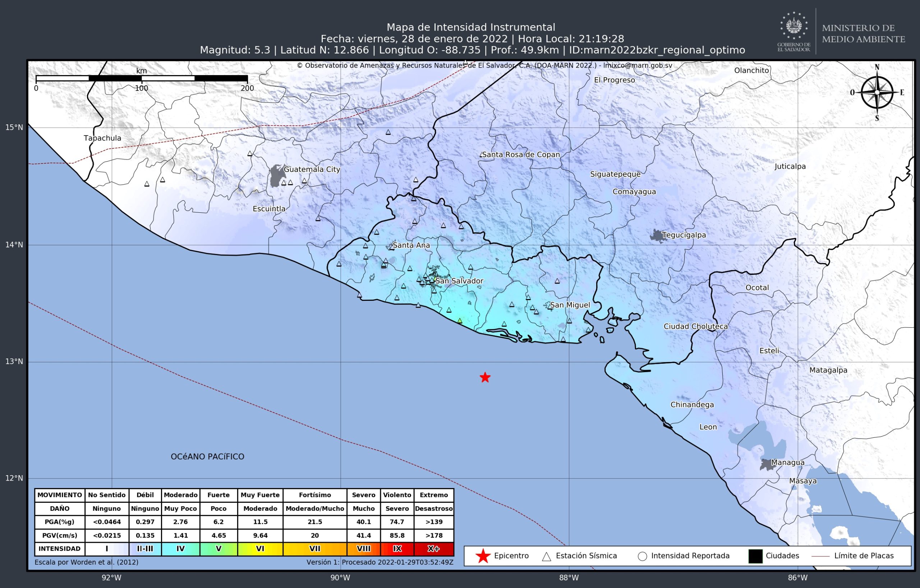Viewport: 920px width, 588px height.
Task: Click the Escuintla label
Action: [270, 208]
